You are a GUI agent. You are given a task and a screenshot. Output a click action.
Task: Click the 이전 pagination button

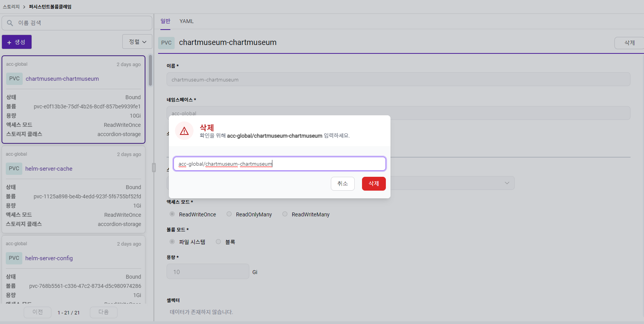tap(38, 312)
